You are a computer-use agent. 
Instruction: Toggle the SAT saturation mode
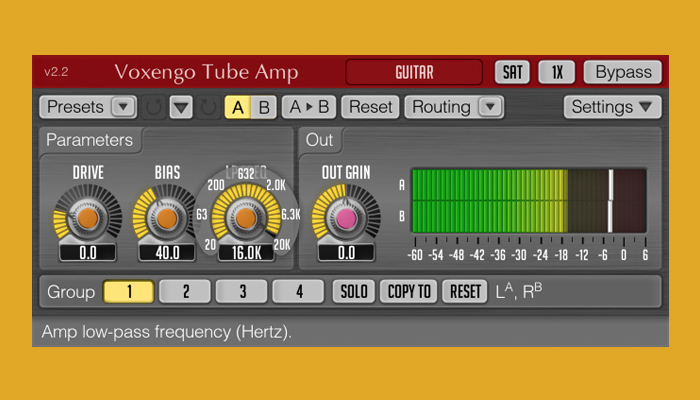(x=513, y=72)
